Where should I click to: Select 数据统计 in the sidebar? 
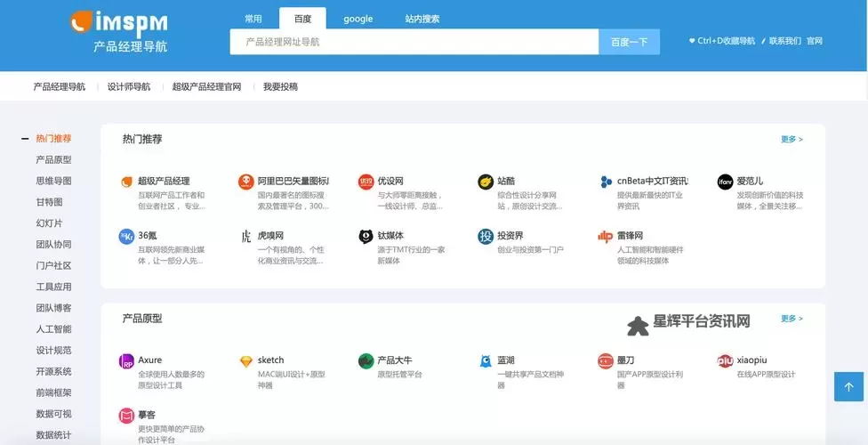click(53, 435)
